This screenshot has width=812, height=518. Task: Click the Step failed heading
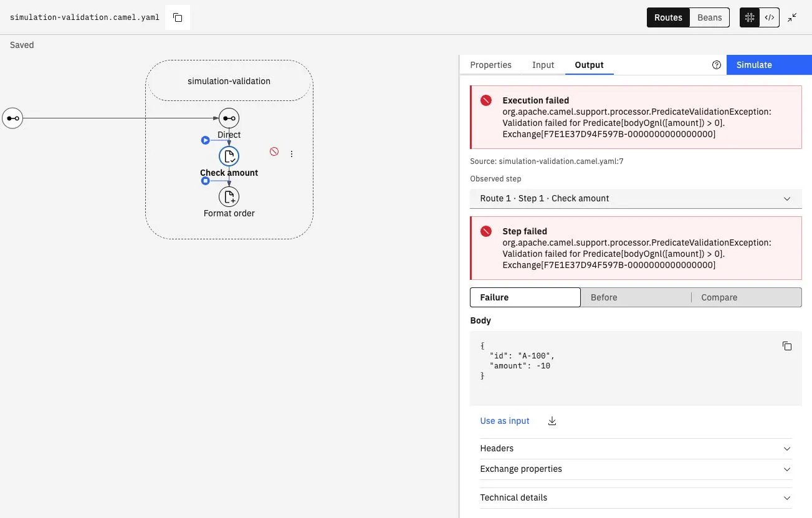click(525, 231)
